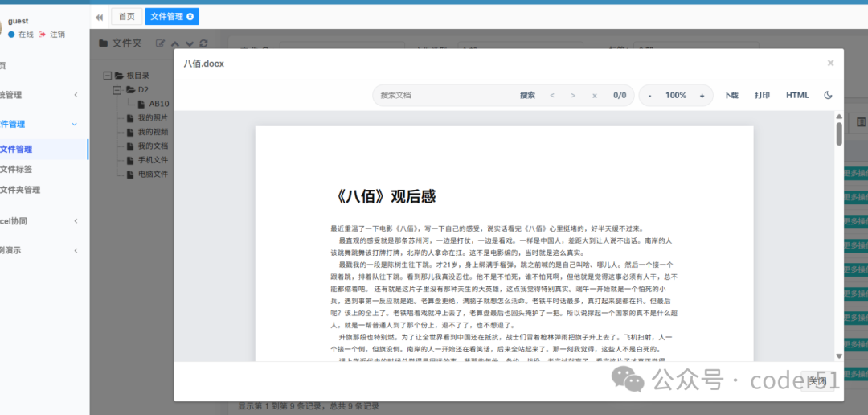Collapse the 文件管理 sidebar menu chevron

(75, 124)
